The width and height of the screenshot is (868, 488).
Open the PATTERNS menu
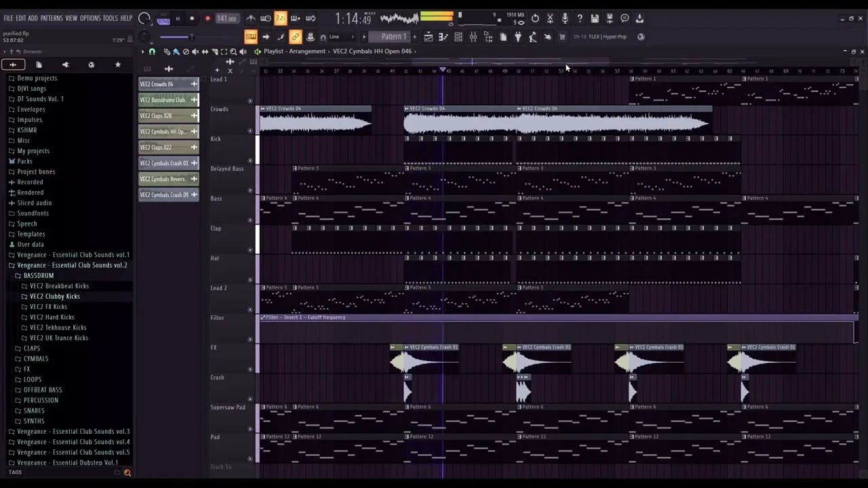52,18
